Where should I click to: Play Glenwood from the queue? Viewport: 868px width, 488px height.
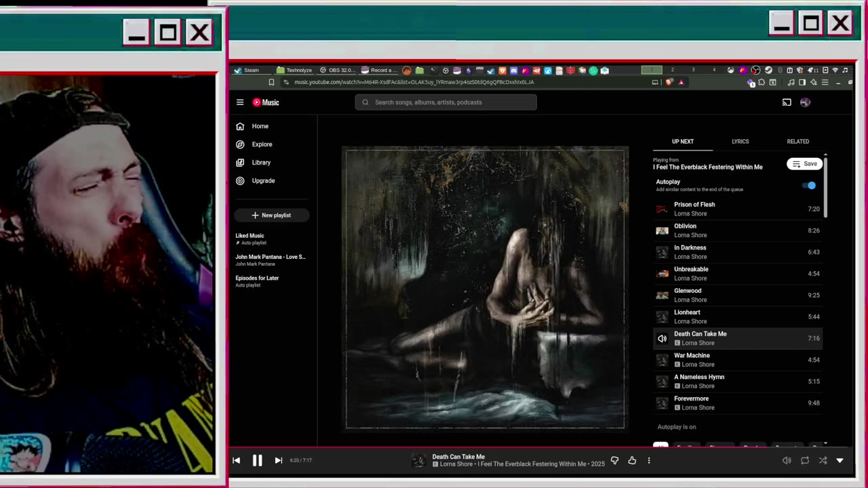(x=737, y=296)
